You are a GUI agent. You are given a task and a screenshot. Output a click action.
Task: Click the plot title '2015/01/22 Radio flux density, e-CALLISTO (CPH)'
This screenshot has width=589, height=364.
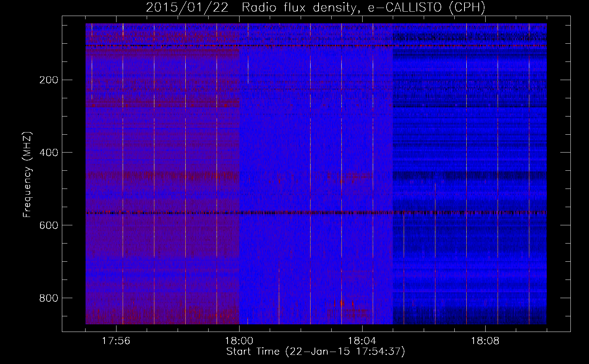316,8
